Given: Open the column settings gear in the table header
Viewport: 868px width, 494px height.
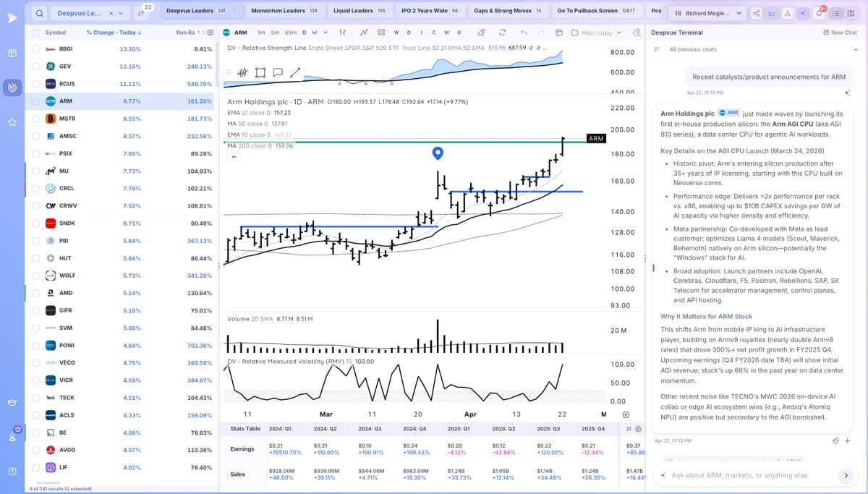Looking at the screenshot, I should click(x=211, y=33).
